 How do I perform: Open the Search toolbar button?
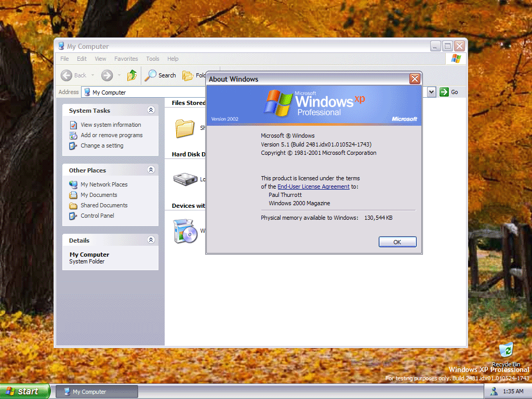point(160,75)
